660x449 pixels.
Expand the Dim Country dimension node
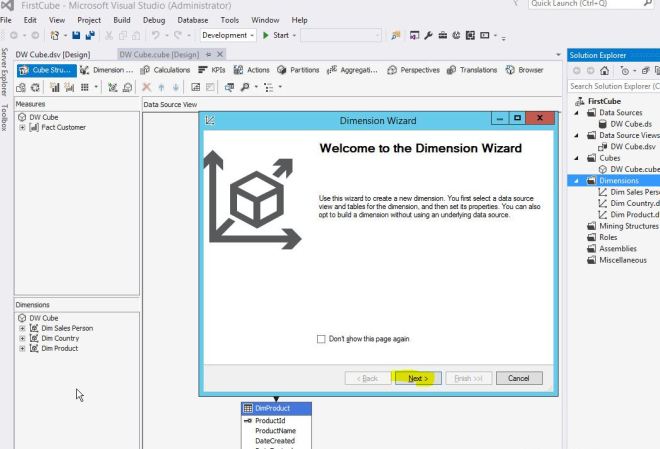point(22,338)
